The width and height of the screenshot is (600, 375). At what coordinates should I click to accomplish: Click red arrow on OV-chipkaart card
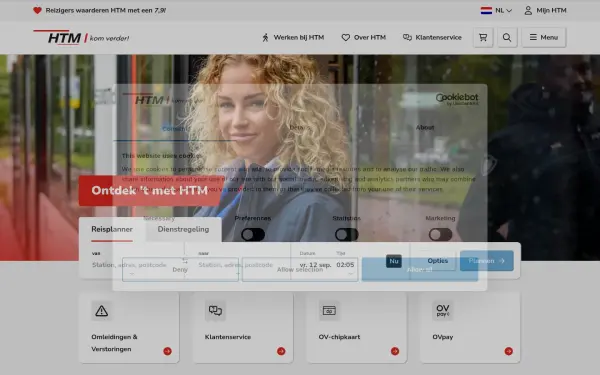[x=395, y=351]
